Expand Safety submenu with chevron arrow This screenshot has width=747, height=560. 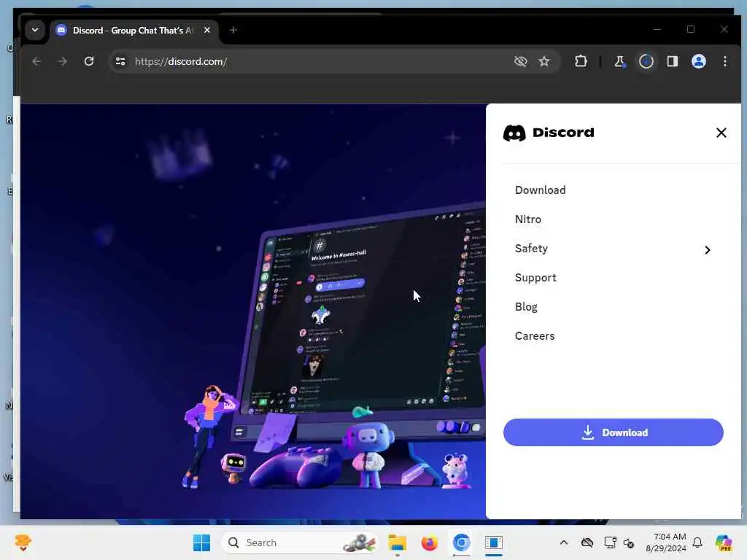pos(708,250)
